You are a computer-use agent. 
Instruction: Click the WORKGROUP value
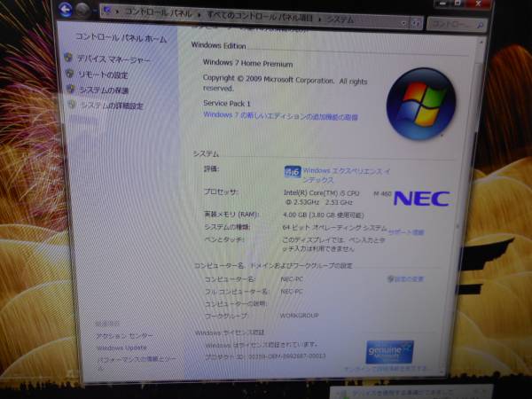(300, 316)
